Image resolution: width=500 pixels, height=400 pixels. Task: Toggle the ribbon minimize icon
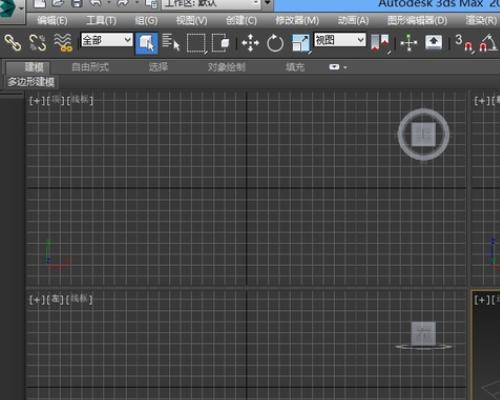[334, 67]
